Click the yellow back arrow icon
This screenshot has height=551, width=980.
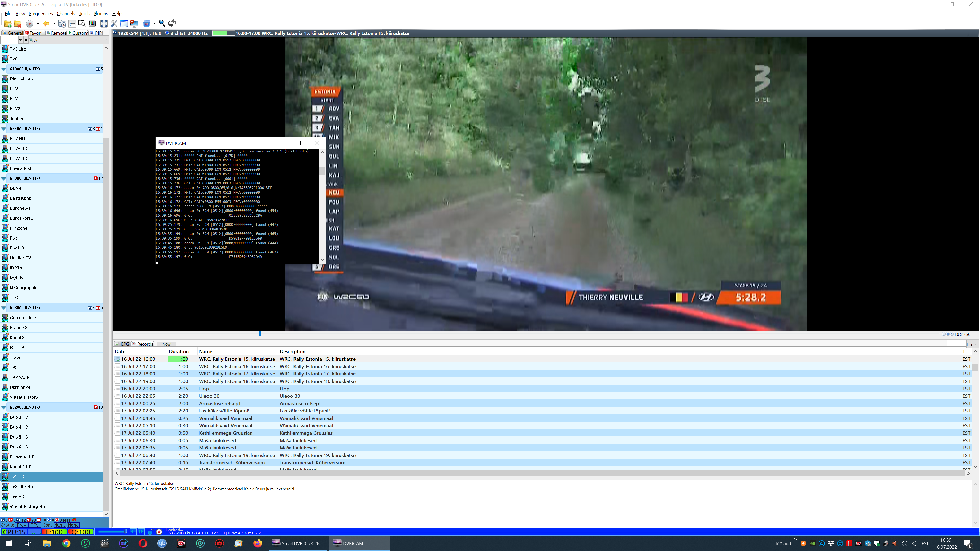click(46, 23)
